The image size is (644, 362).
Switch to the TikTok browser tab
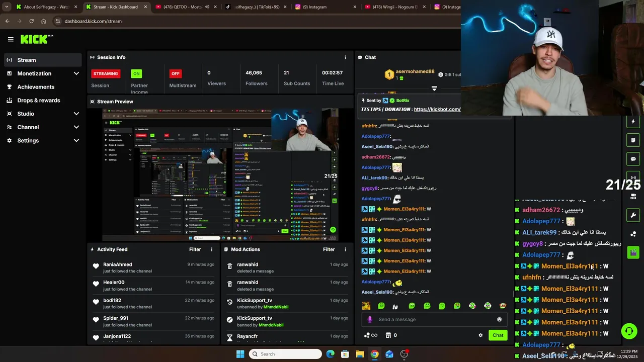(x=256, y=7)
